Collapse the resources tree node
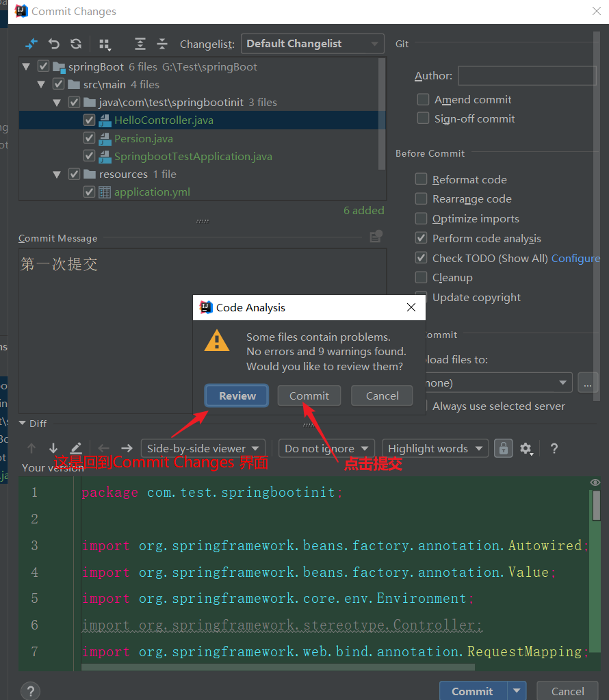The height and width of the screenshot is (700, 609). point(57,174)
